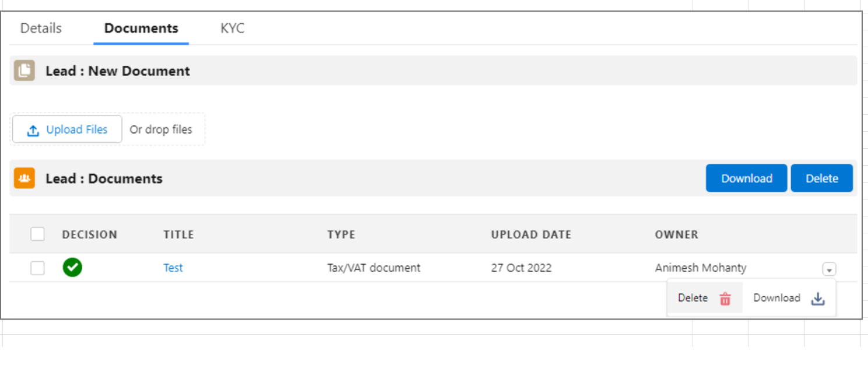
Task: Click the New Document section icon
Action: click(x=24, y=71)
